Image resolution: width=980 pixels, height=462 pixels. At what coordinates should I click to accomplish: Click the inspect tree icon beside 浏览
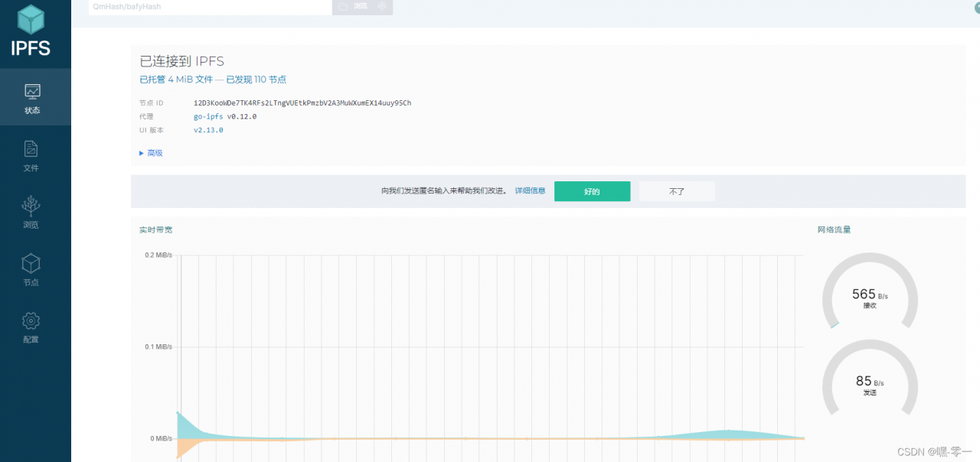[383, 6]
